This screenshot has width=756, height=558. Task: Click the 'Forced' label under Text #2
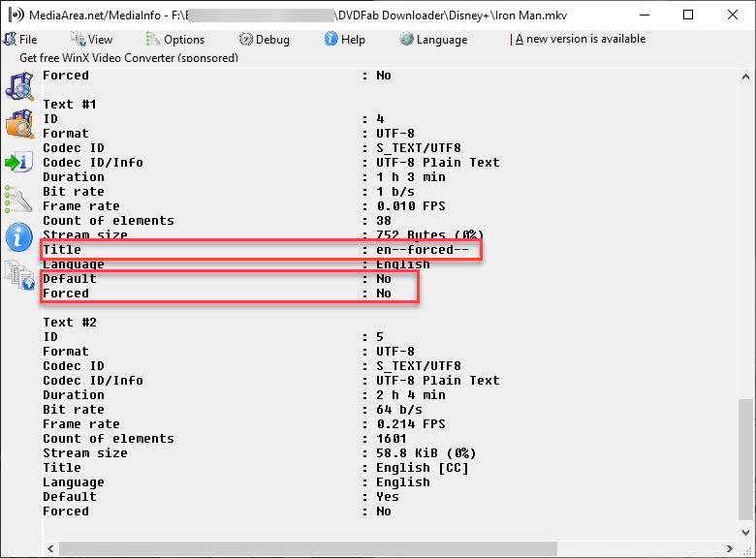66,511
